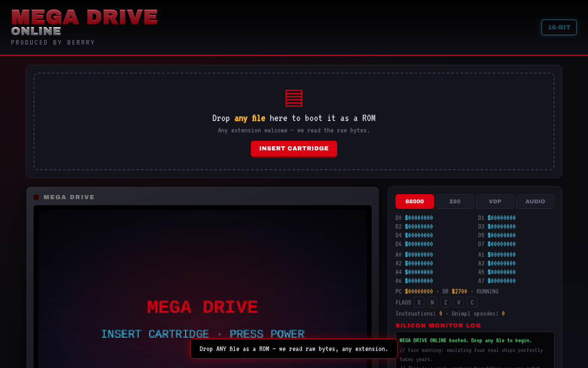588x368 pixels.
Task: Open the Z80 tab
Action: (x=455, y=201)
